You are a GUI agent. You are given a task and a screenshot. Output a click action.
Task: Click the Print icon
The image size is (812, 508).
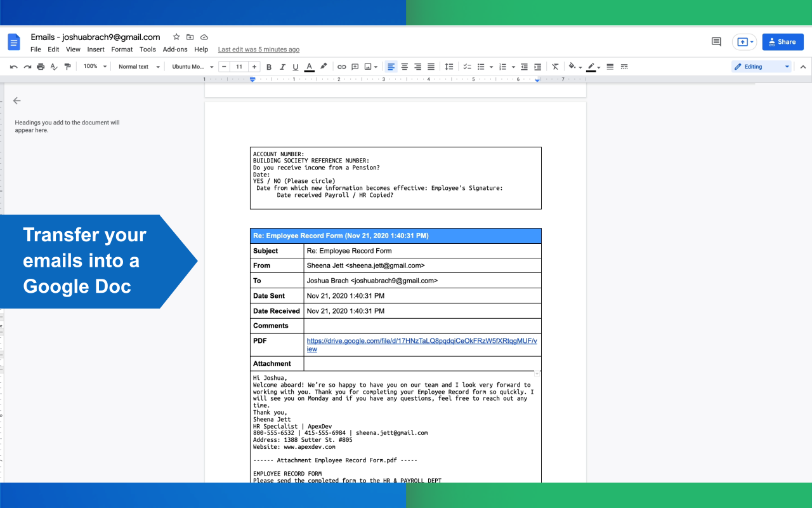pos(40,66)
